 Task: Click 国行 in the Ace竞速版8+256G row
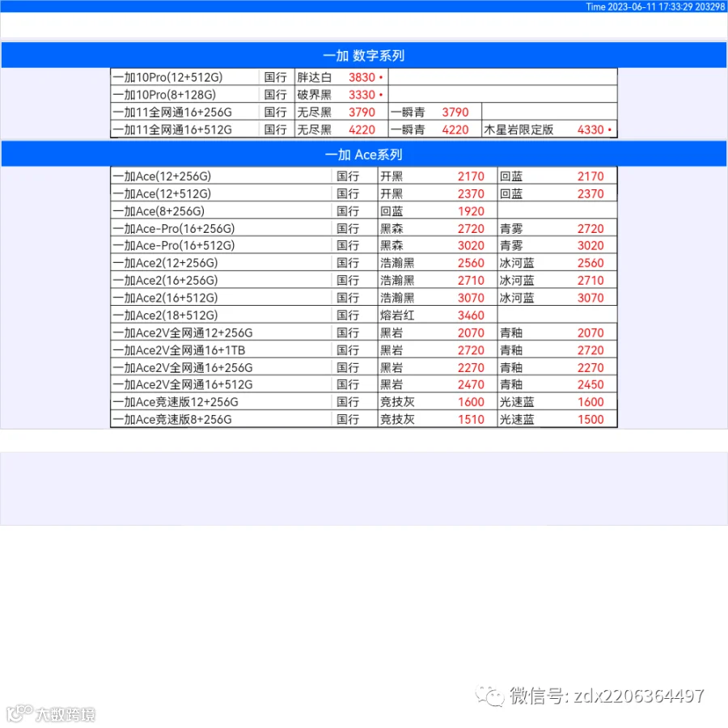tap(348, 420)
